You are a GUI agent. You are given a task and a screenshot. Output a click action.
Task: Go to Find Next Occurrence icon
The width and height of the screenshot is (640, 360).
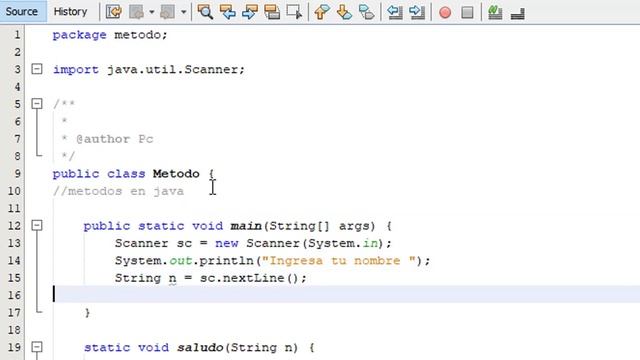point(249,12)
